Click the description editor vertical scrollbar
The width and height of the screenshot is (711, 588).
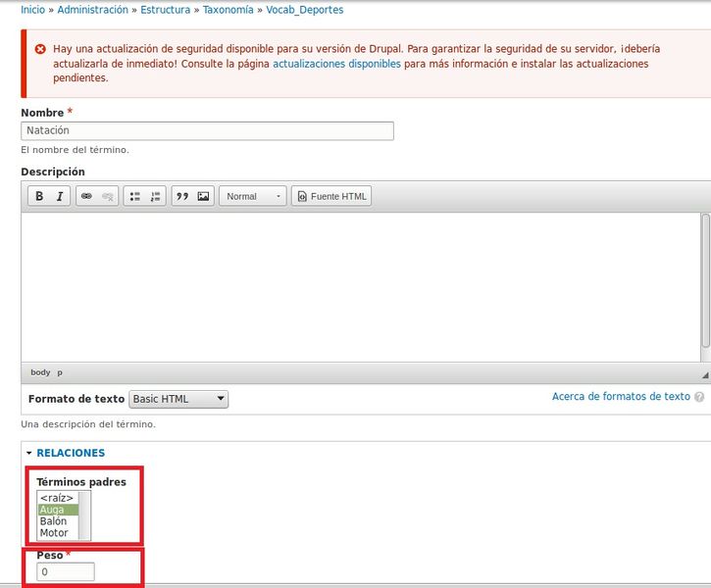point(705,281)
